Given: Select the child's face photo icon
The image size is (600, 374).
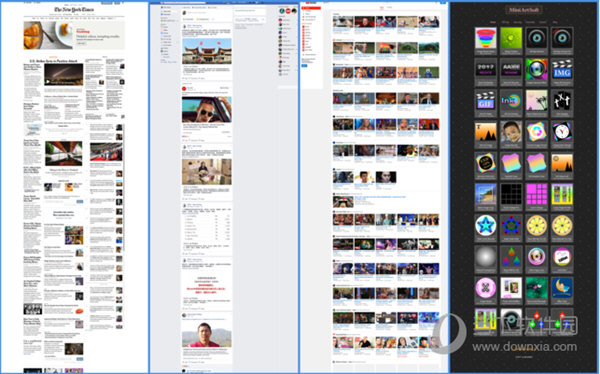Looking at the screenshot, I should [511, 132].
